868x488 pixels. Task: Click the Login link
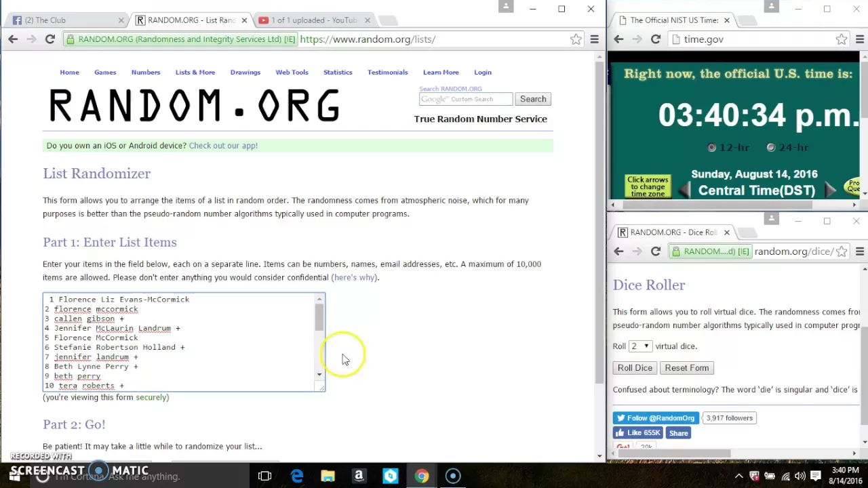pyautogui.click(x=483, y=72)
